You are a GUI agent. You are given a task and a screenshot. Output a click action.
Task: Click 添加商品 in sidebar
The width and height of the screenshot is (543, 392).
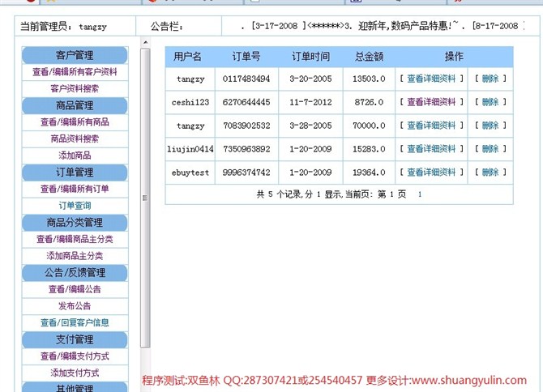tap(75, 156)
